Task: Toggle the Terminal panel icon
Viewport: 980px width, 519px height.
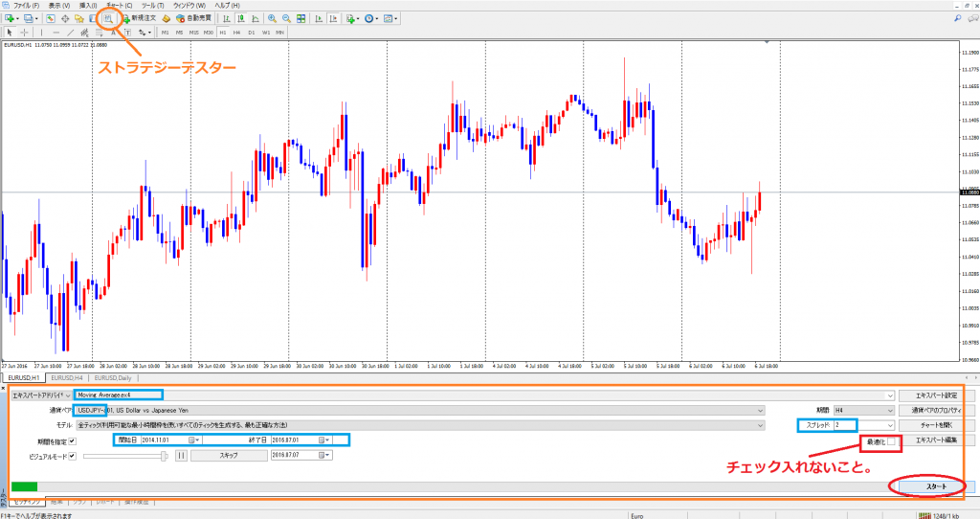Action: coord(93,19)
